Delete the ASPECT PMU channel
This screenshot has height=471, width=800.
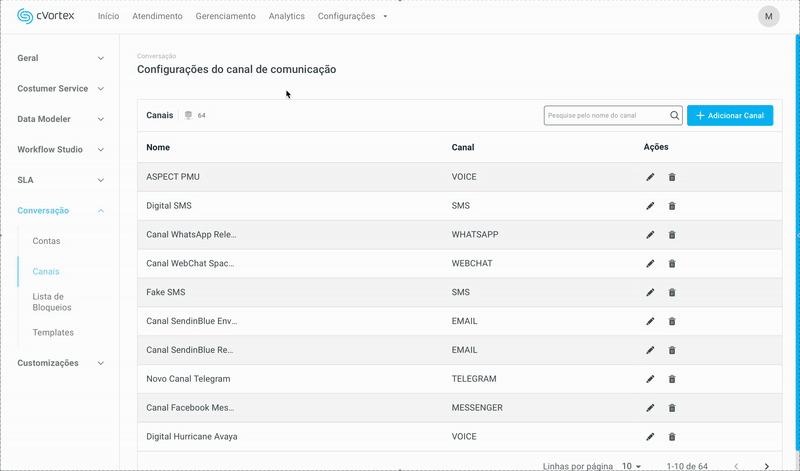tap(672, 177)
